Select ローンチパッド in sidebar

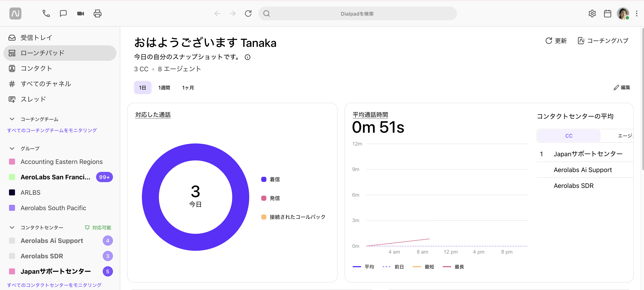[60, 53]
